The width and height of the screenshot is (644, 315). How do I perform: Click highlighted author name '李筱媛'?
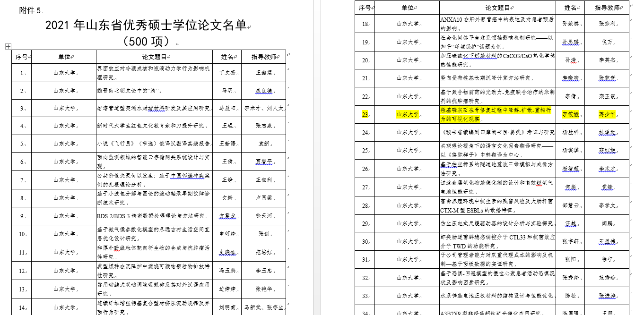pos(571,114)
